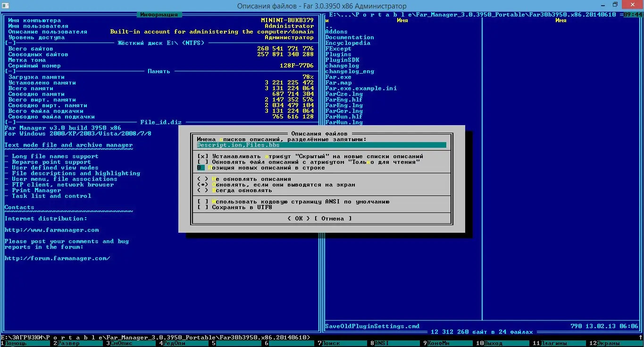
Task: Click the computer name MININT-BUKB379
Action: [x=287, y=20]
